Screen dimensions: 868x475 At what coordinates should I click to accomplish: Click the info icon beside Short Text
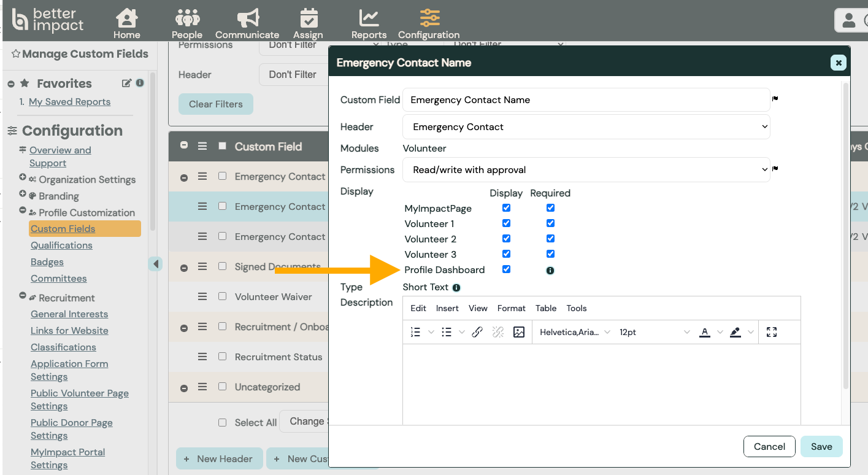point(456,287)
